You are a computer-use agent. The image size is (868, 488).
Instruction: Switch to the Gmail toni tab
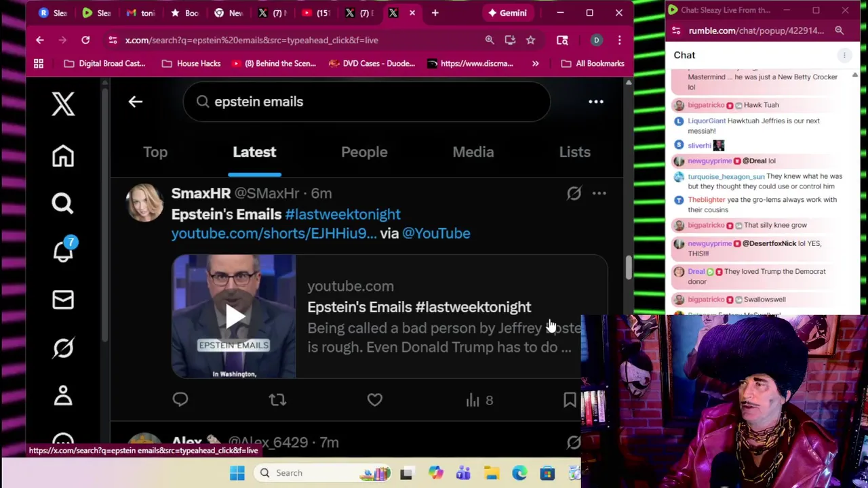point(141,13)
